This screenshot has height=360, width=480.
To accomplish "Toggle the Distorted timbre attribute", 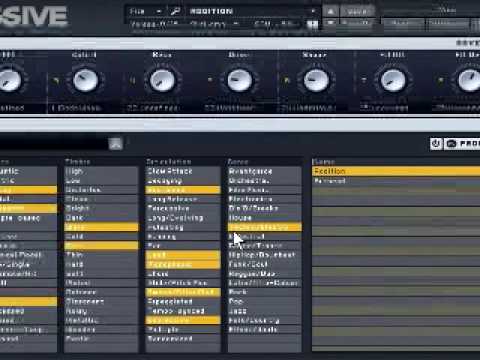I will (101, 190).
